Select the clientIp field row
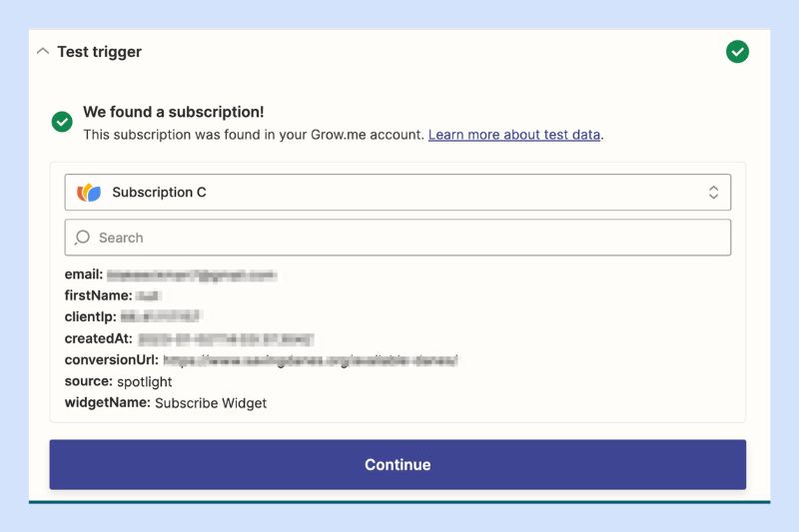Screen dimensions: 799x532 pyautogui.click(x=134, y=316)
